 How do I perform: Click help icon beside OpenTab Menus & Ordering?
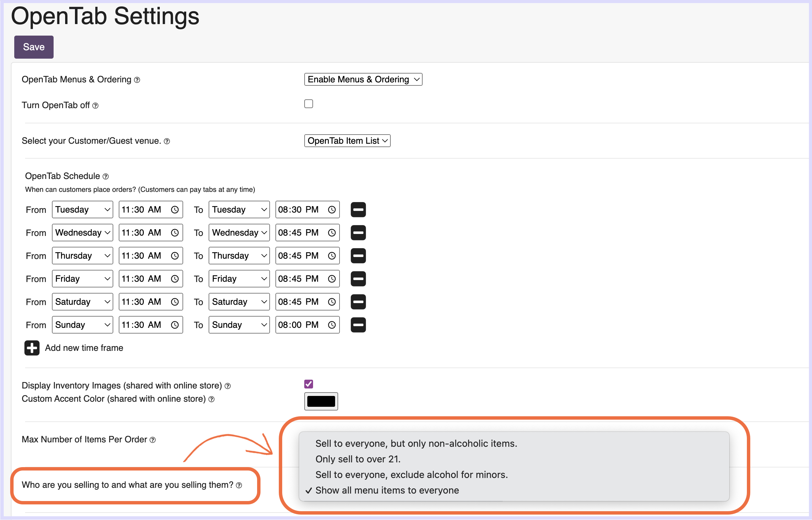137,80
